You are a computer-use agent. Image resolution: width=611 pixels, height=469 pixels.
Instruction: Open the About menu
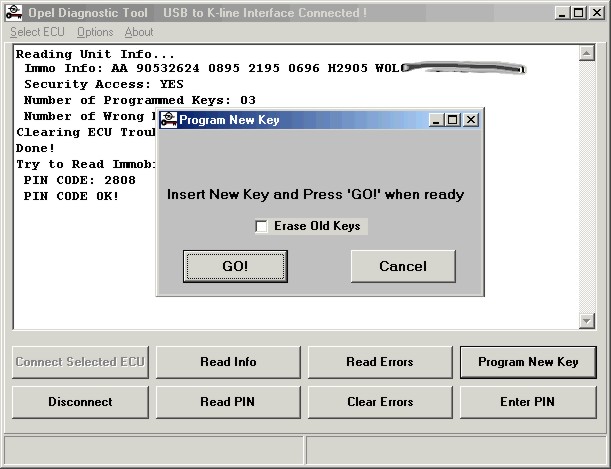click(x=139, y=32)
